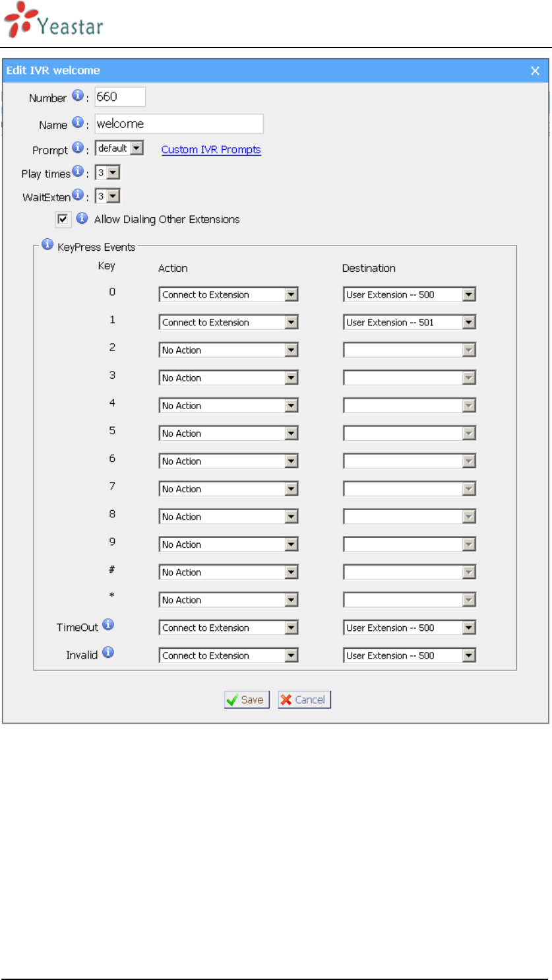The image size is (552, 980).
Task: Click the KeyPress Events info icon
Action: [x=47, y=245]
